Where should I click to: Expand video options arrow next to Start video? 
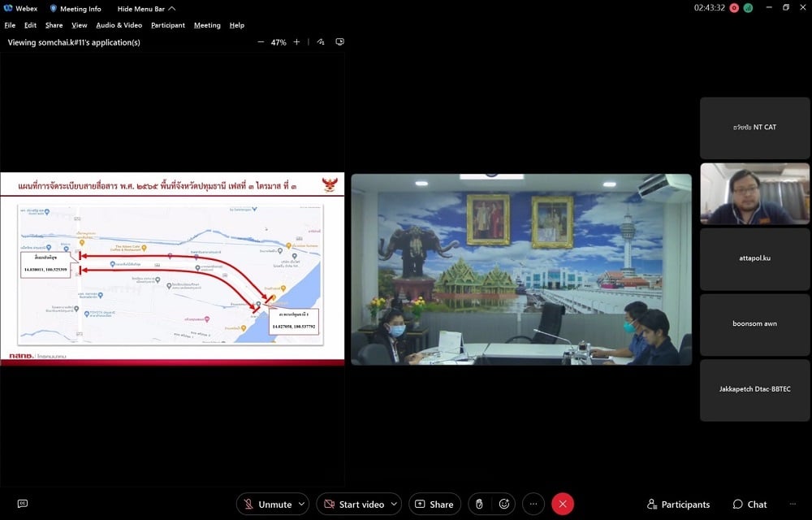(394, 504)
